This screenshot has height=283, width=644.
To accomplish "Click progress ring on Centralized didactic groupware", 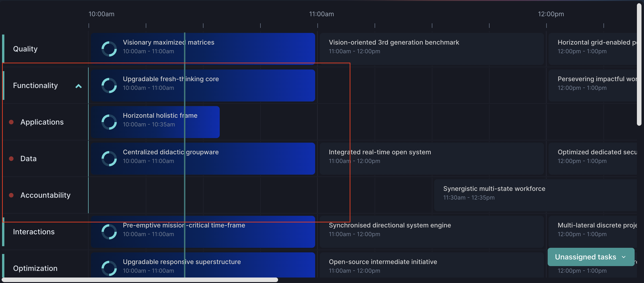I will click(109, 159).
